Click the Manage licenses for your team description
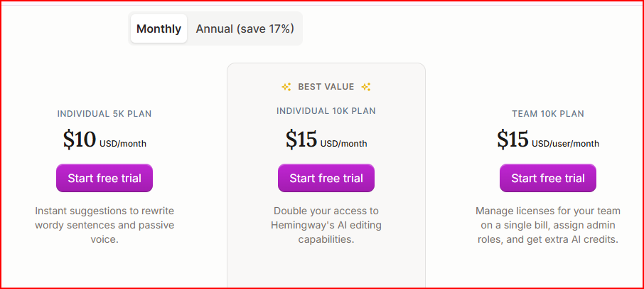 coord(548,225)
